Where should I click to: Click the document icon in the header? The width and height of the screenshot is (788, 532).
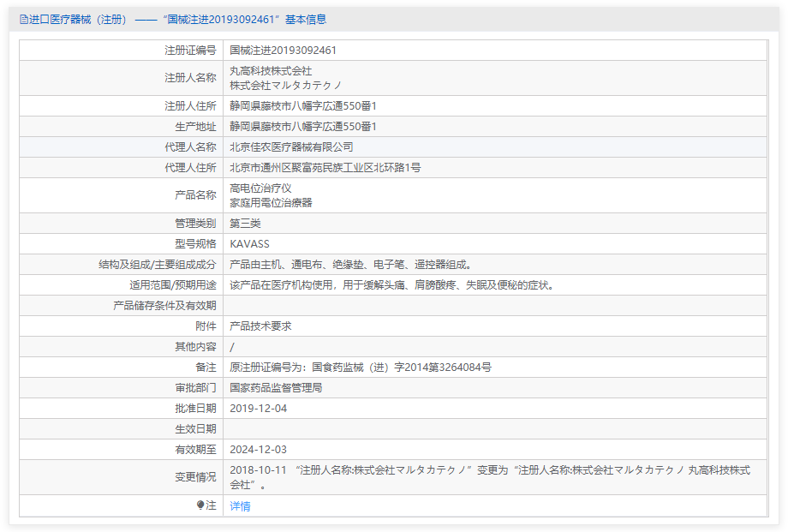pos(23,19)
